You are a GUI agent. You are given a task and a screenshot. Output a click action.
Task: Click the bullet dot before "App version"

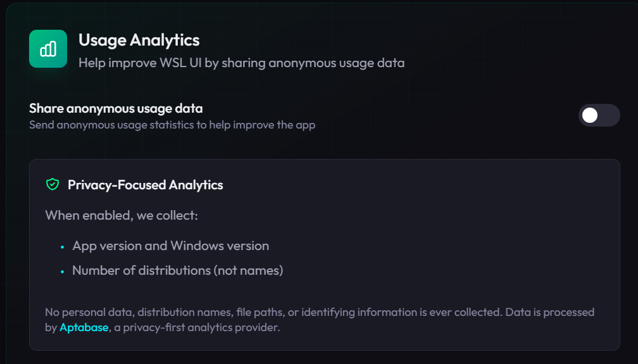click(x=63, y=247)
